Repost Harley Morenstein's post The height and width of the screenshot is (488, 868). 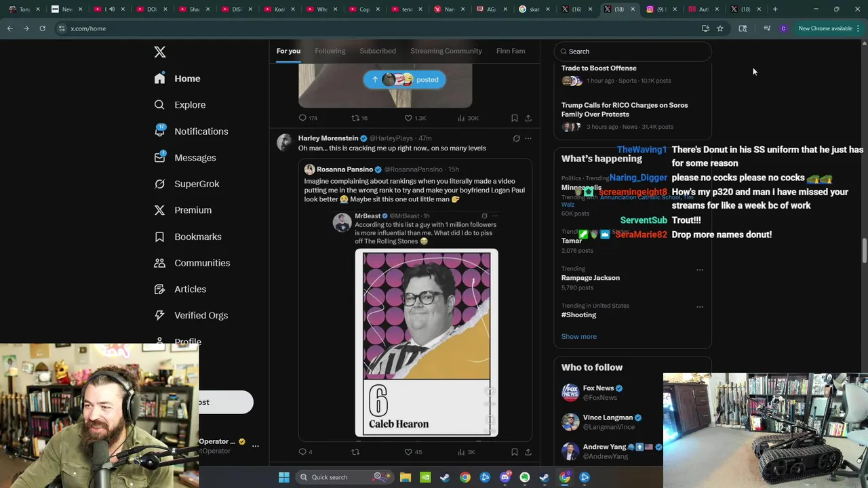(x=355, y=452)
